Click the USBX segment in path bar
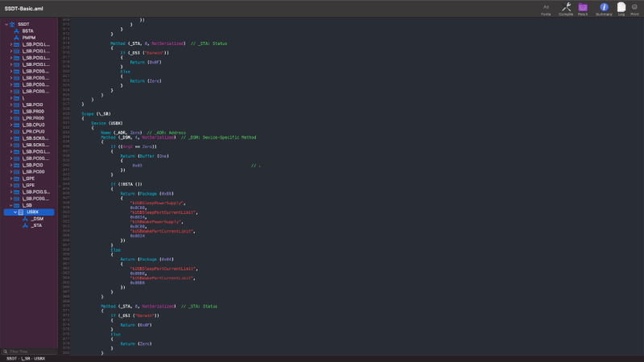Screen dimensions: 644x362 (39, 358)
